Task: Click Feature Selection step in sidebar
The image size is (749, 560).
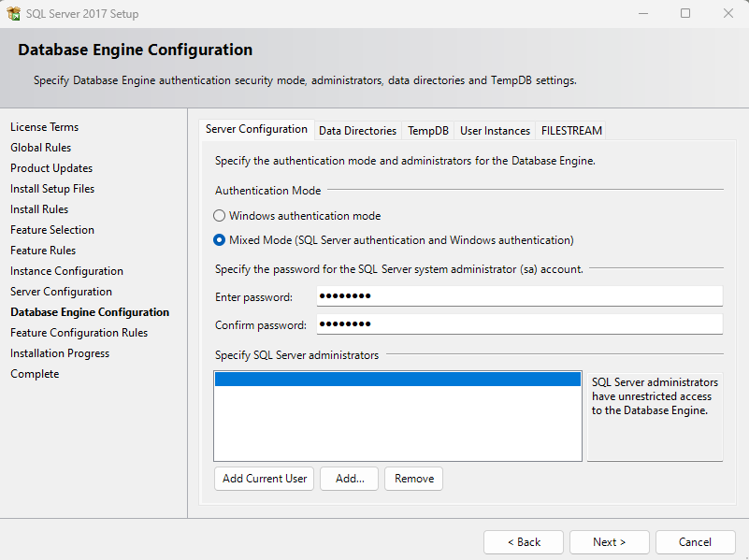Action: click(x=52, y=230)
